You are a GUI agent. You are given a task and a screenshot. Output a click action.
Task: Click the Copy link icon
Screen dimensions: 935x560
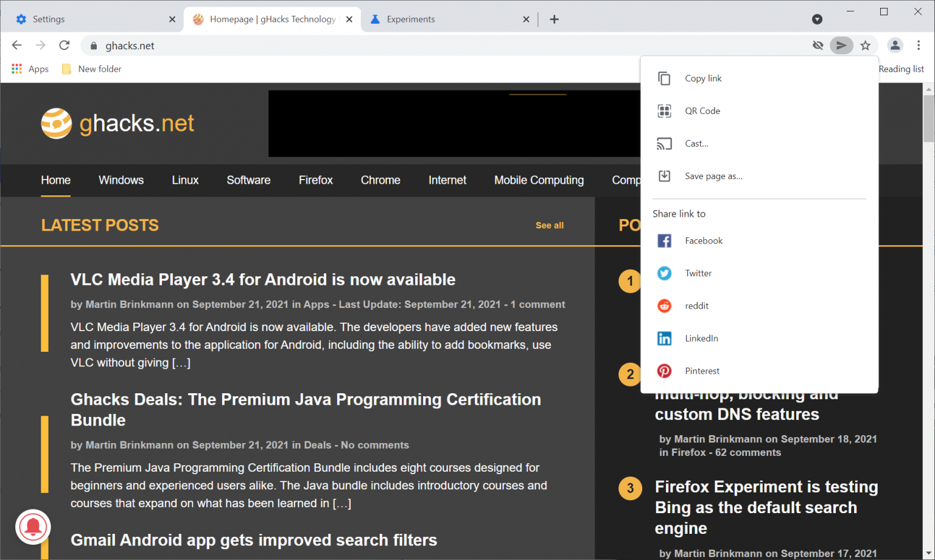click(664, 78)
